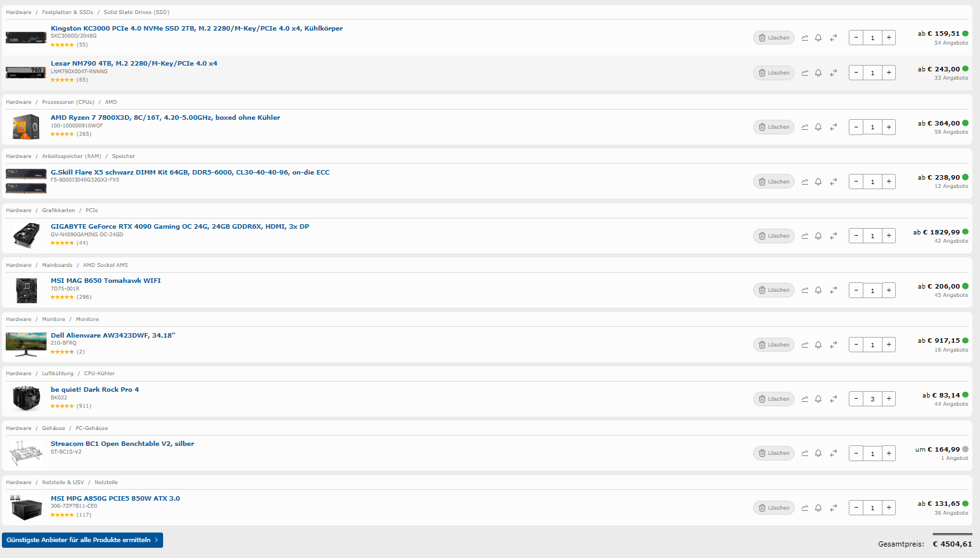Increase quantity of G.Skill Flare X5 RAM
980x558 pixels.
tap(889, 182)
